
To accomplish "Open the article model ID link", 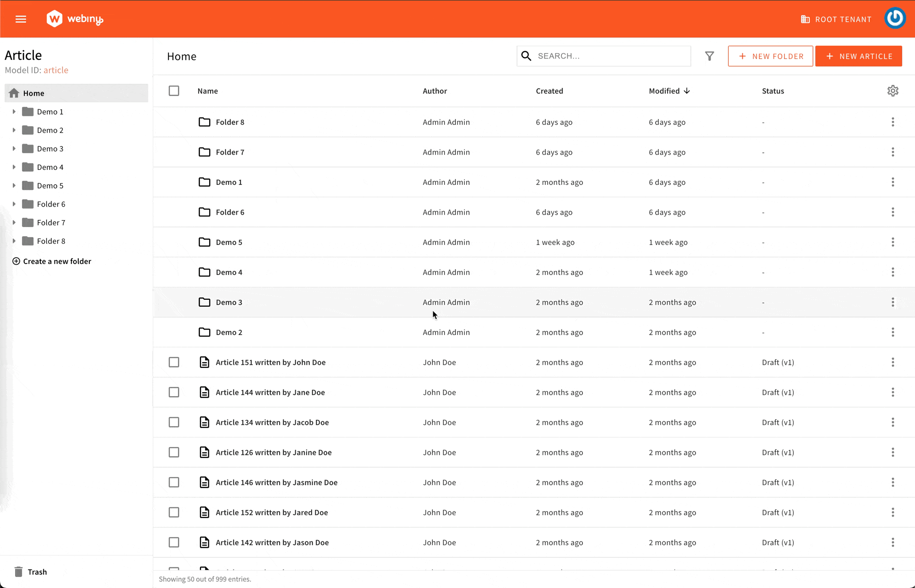I will tap(56, 70).
